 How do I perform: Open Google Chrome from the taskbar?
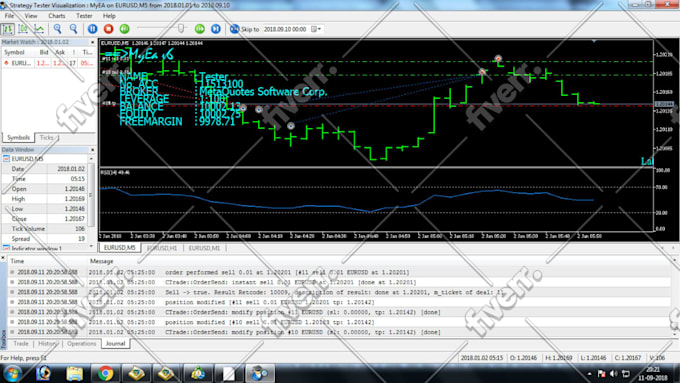pos(105,373)
